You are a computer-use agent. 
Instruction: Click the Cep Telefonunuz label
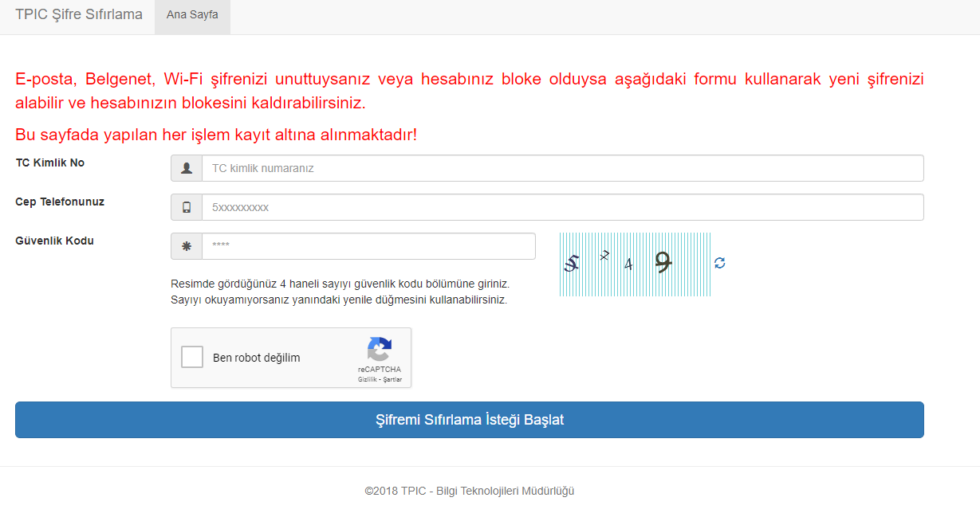click(x=60, y=202)
